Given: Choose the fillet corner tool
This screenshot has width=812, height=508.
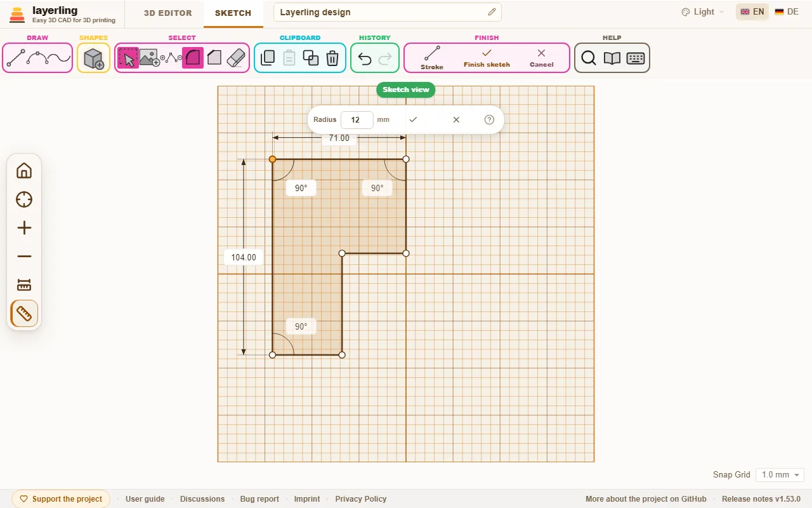Looking at the screenshot, I should pos(193,58).
